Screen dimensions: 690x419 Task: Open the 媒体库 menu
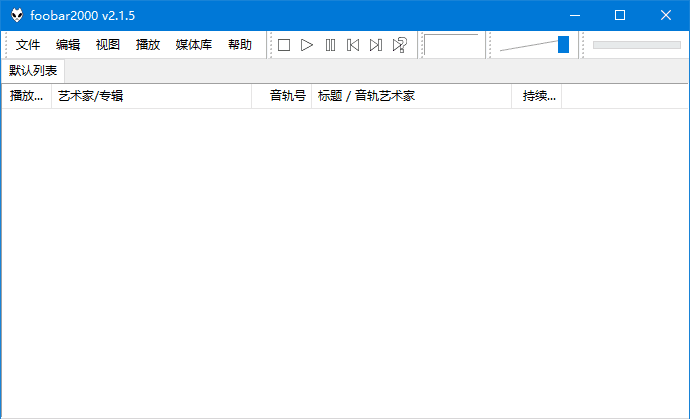[x=194, y=45]
